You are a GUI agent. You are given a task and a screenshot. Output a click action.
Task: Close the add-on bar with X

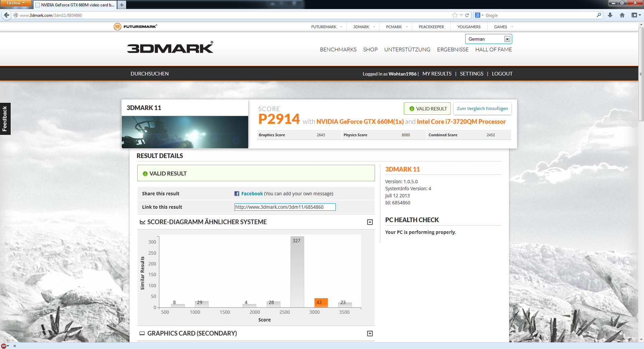(x=15, y=346)
